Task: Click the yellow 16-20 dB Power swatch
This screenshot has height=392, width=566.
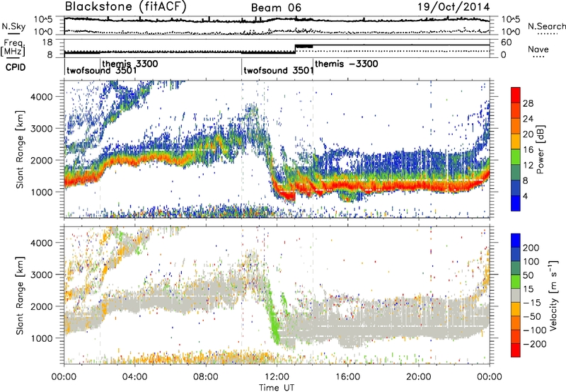Action: 516,142
